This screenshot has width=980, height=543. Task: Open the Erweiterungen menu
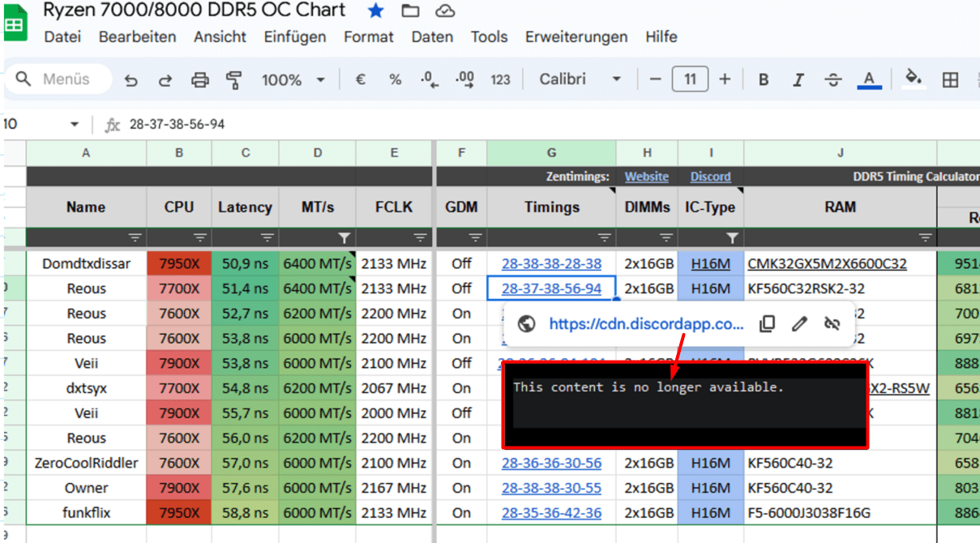pyautogui.click(x=576, y=37)
